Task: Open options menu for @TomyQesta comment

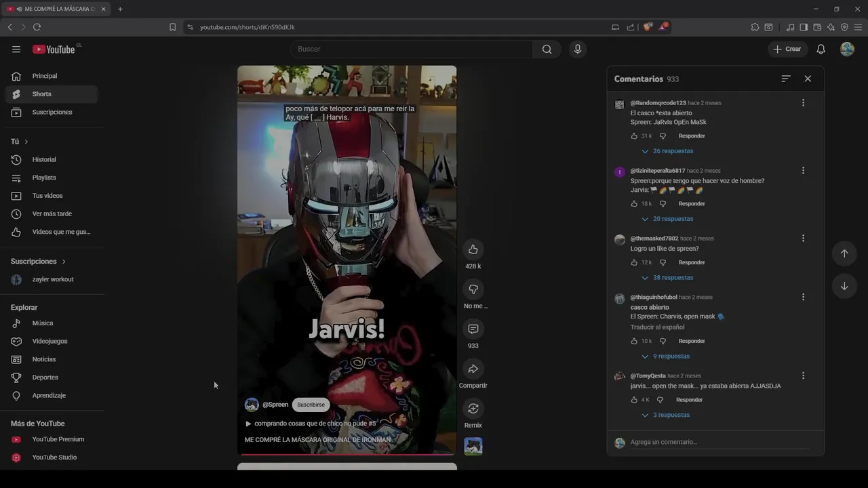Action: (x=803, y=375)
